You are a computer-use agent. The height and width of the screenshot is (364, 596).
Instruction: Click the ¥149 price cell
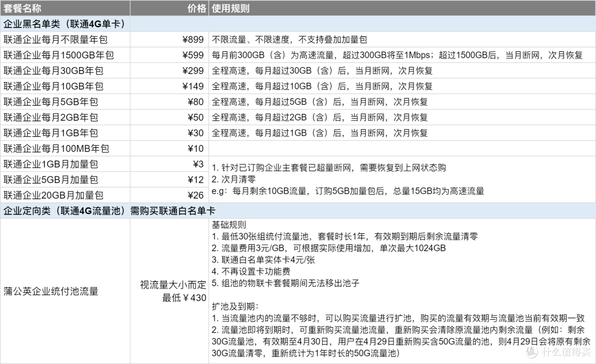[169, 86]
